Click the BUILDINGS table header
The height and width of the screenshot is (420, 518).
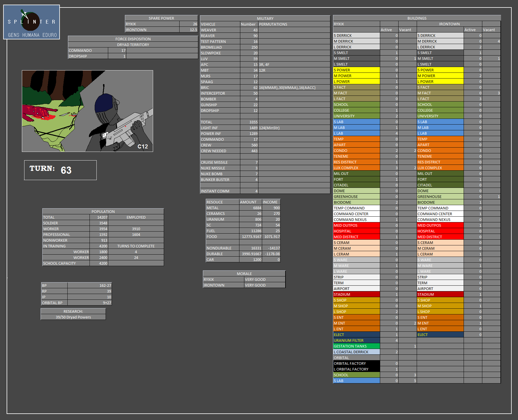pyautogui.click(x=417, y=18)
